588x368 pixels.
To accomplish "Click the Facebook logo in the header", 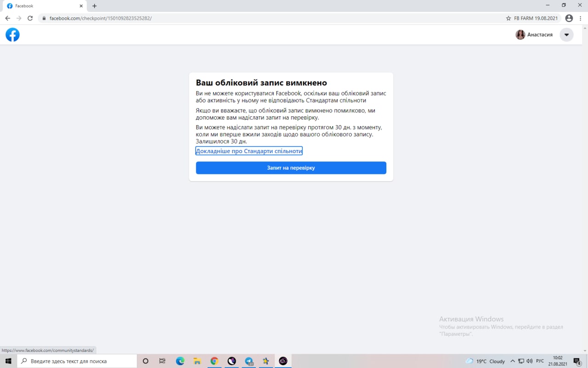I will click(12, 34).
